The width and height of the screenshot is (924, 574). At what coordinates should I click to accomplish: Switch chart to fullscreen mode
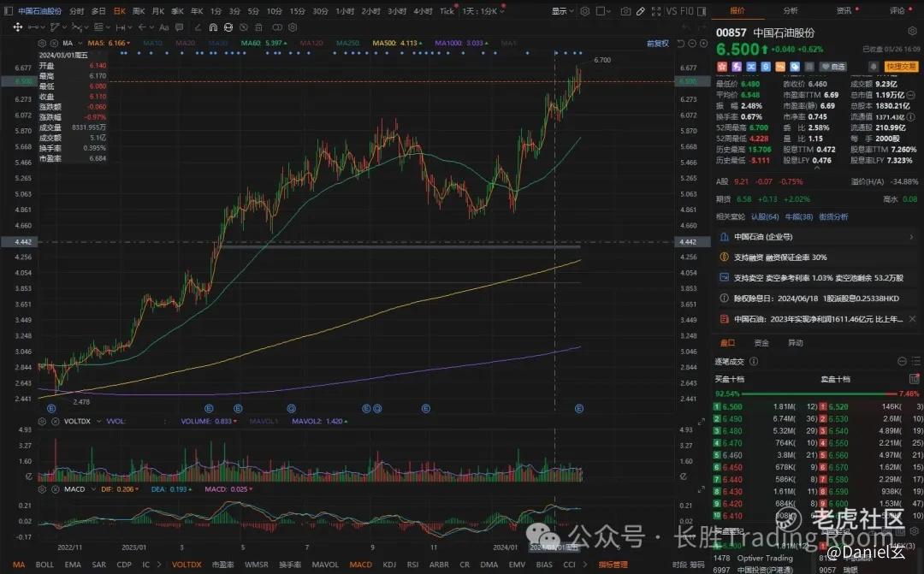pyautogui.click(x=656, y=11)
